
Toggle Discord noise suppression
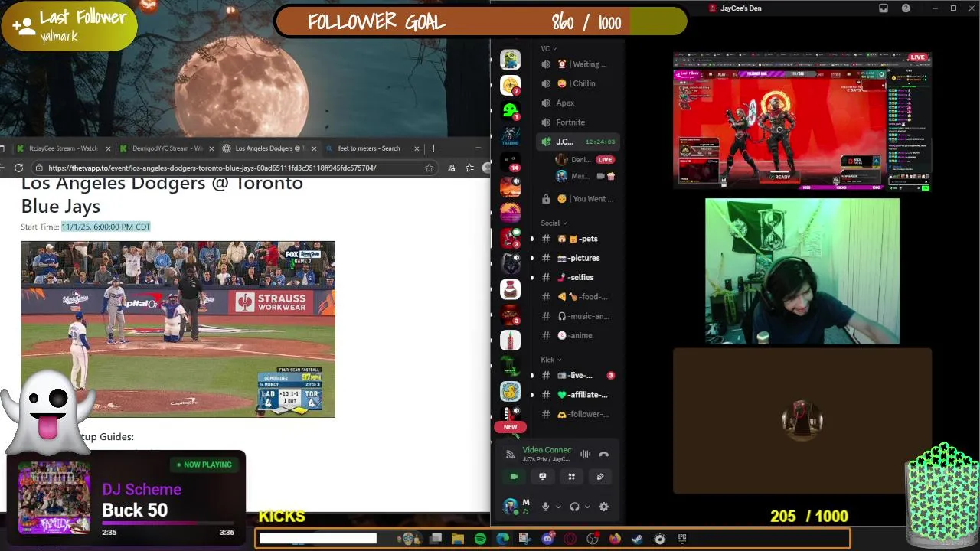click(585, 455)
